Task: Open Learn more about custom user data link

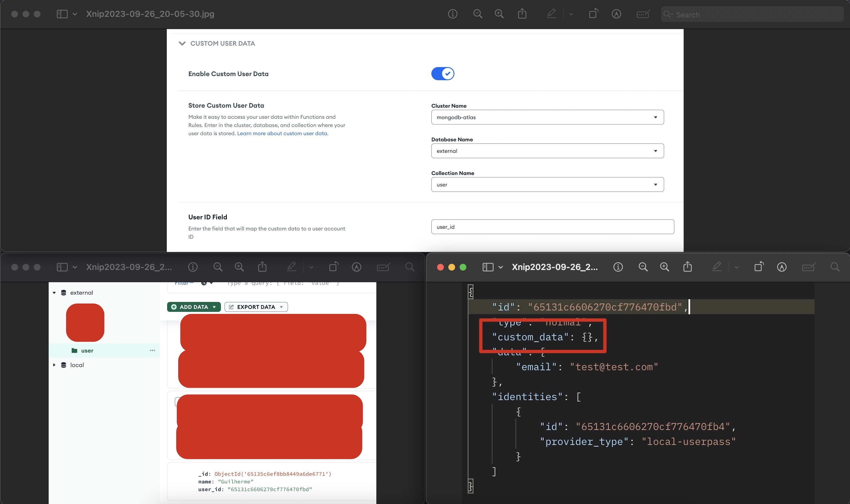Action: (283, 134)
